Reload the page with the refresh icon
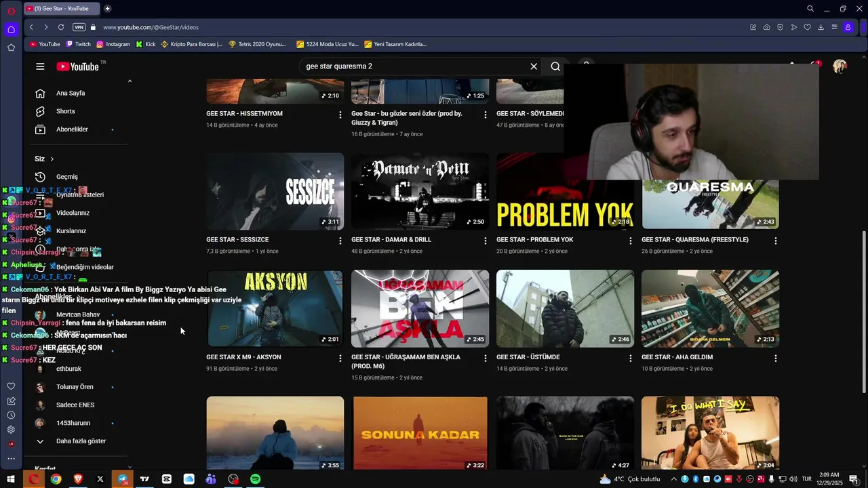This screenshot has width=868, height=488. point(61,27)
